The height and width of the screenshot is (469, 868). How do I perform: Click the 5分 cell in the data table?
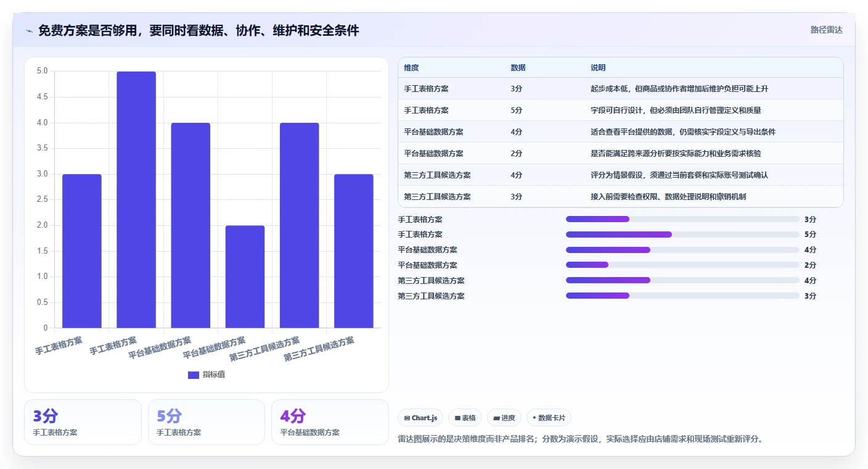[x=517, y=110]
